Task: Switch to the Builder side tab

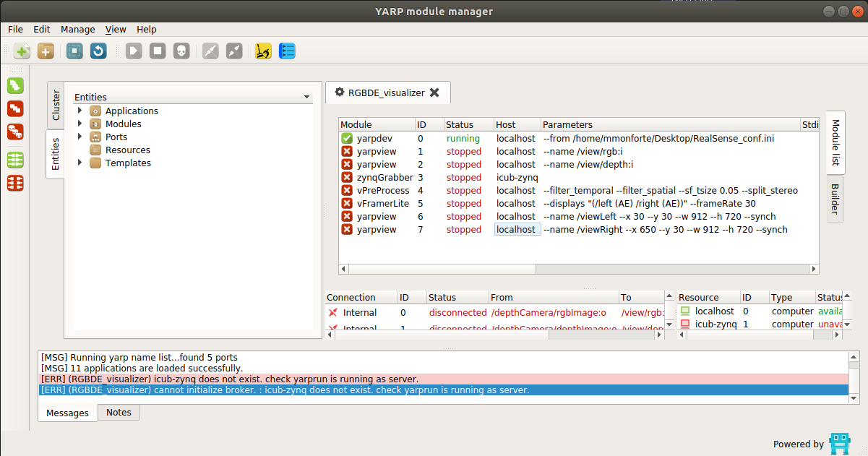Action: tap(835, 199)
